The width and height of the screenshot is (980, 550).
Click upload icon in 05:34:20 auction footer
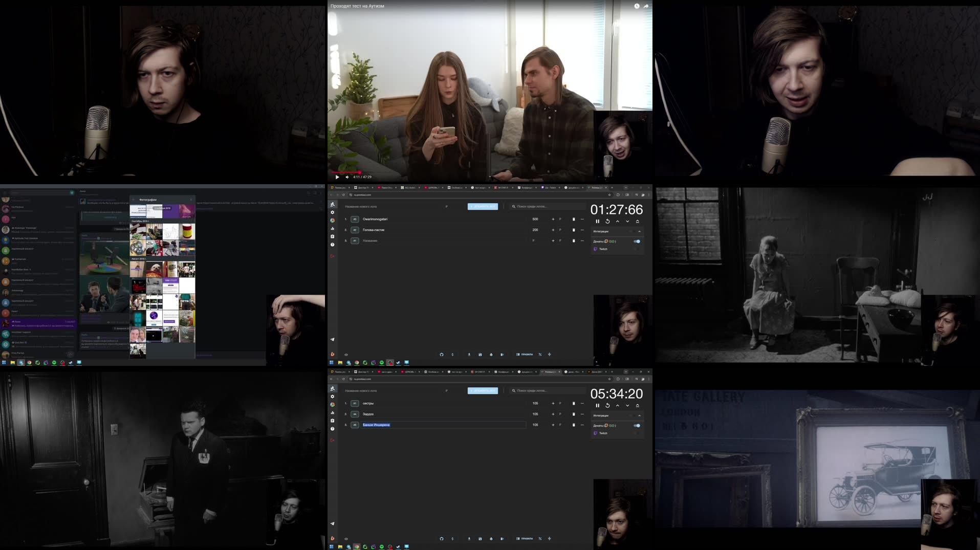click(x=469, y=538)
